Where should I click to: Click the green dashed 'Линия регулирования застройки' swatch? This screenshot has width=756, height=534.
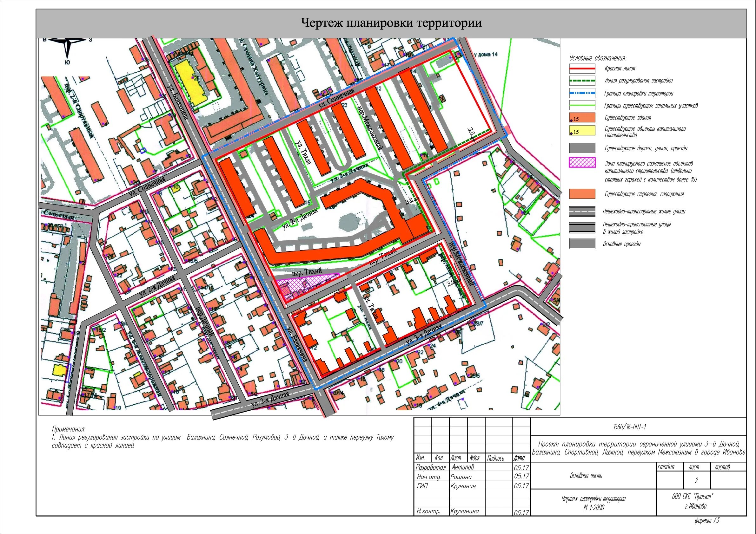[582, 81]
